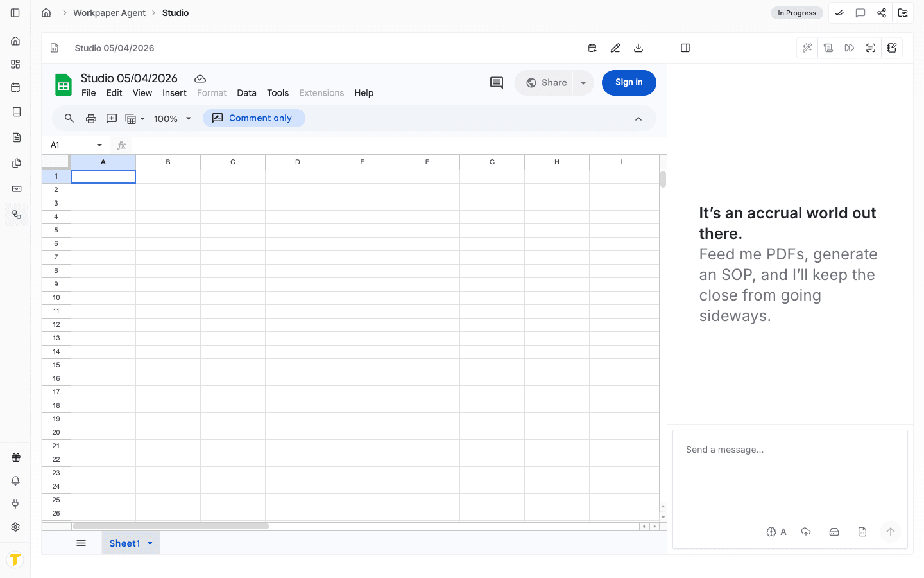Open the dashboard grid icon in sidebar
Image resolution: width=924 pixels, height=578 pixels.
(15, 64)
